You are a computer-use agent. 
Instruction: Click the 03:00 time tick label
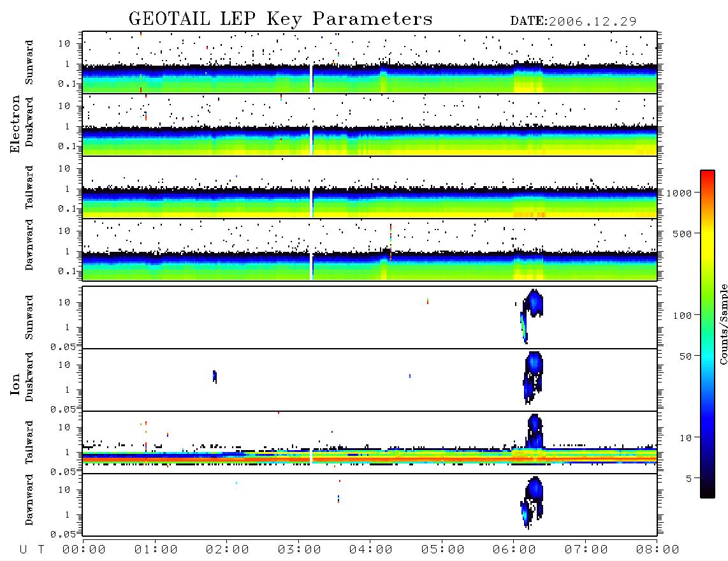300,550
